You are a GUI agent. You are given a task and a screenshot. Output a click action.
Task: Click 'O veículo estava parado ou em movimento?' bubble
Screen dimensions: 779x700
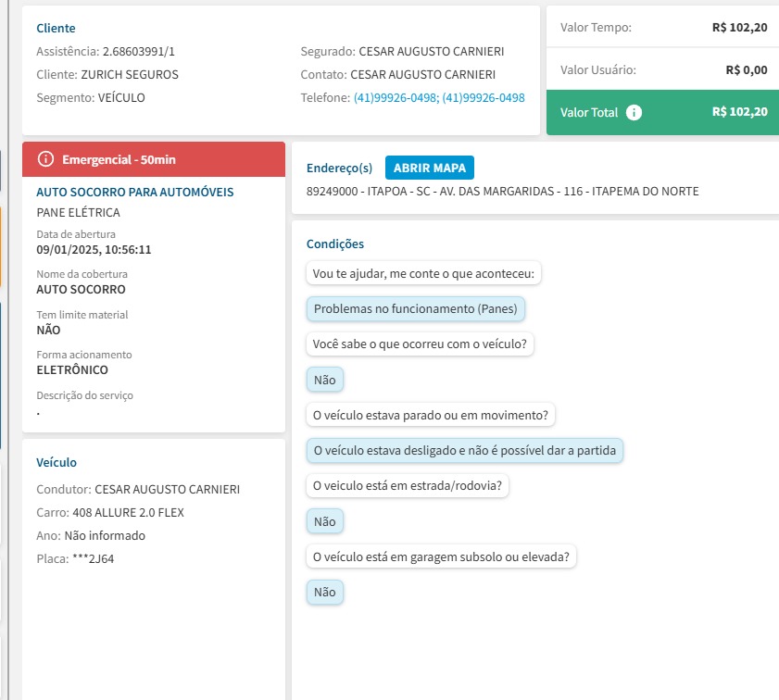point(430,415)
